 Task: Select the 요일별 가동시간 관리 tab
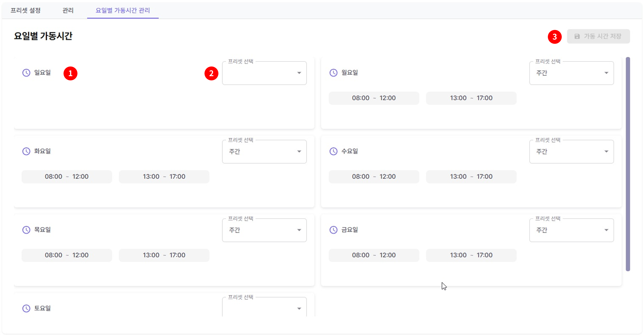point(123,10)
